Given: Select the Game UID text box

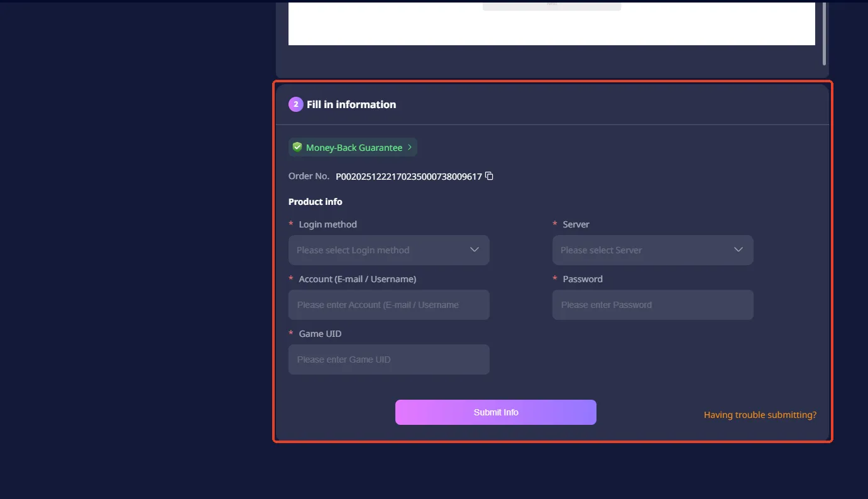Looking at the screenshot, I should pyautogui.click(x=388, y=359).
